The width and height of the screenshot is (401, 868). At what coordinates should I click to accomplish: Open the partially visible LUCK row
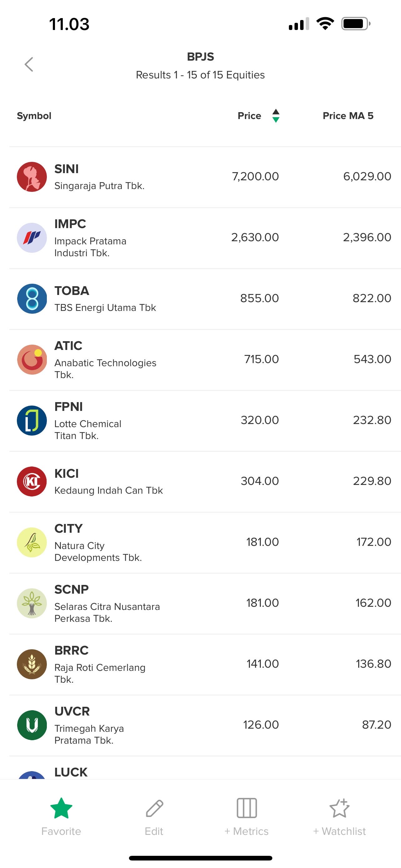click(x=71, y=772)
